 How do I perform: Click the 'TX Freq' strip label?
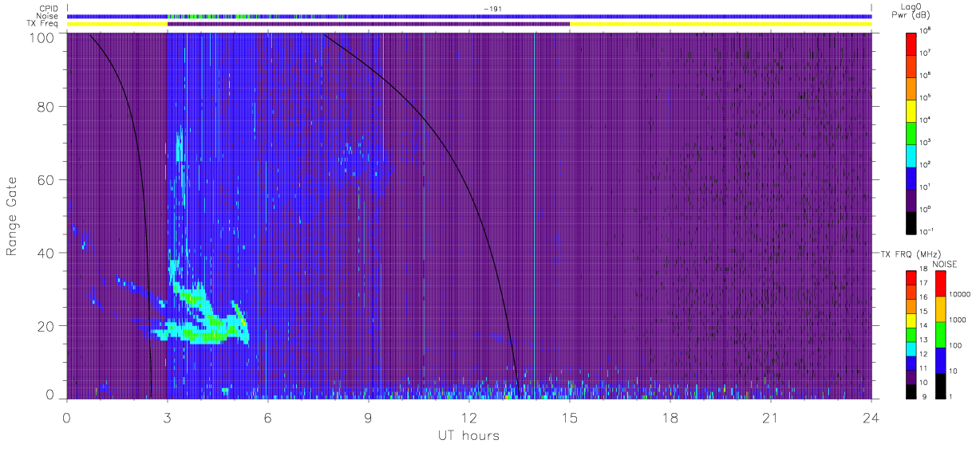(x=43, y=24)
